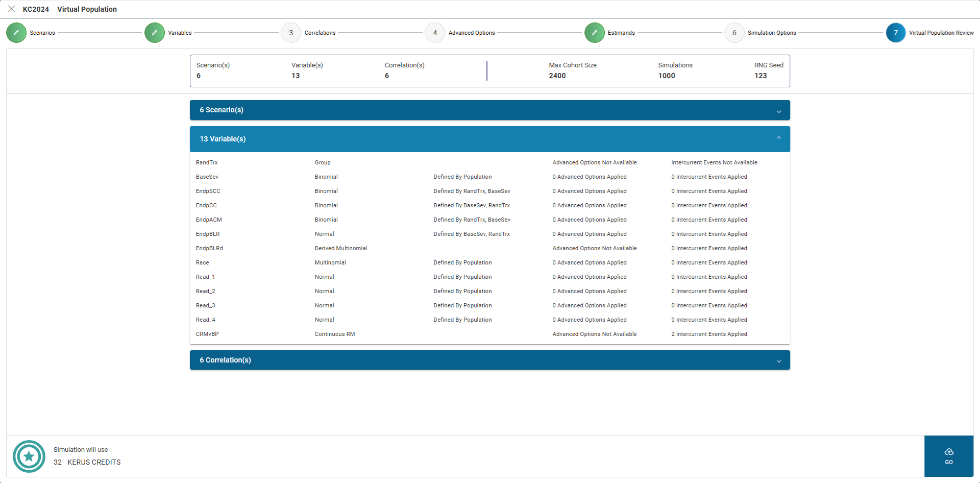The width and height of the screenshot is (980, 483).
Task: Close the Virtual Population wizard with the X icon
Action: [x=12, y=9]
